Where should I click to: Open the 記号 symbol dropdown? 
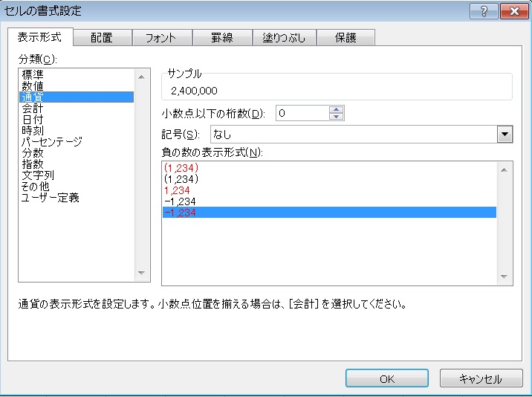tap(505, 135)
